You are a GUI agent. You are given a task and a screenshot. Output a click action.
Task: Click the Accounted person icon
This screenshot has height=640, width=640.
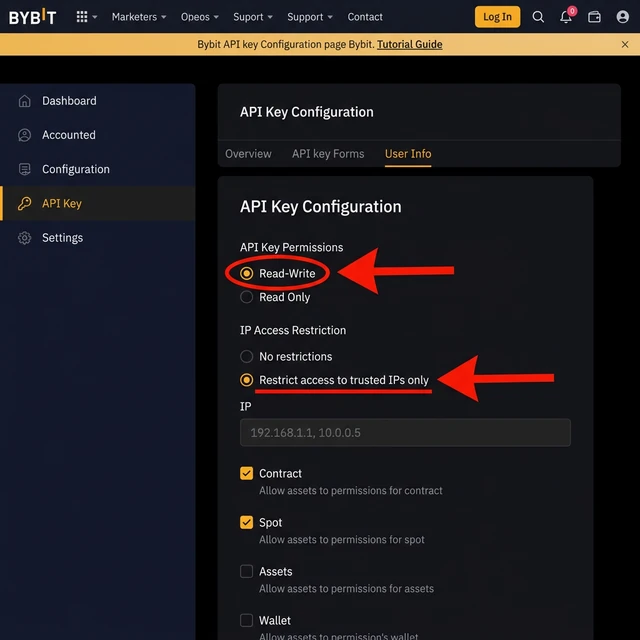point(24,135)
